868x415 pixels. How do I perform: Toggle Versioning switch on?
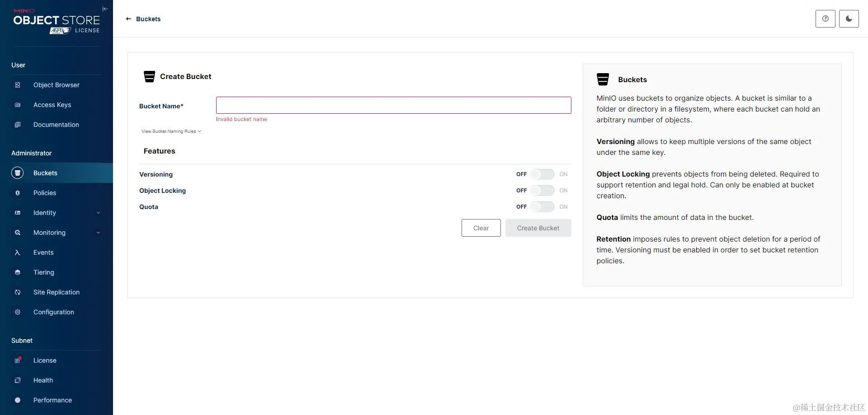click(542, 174)
